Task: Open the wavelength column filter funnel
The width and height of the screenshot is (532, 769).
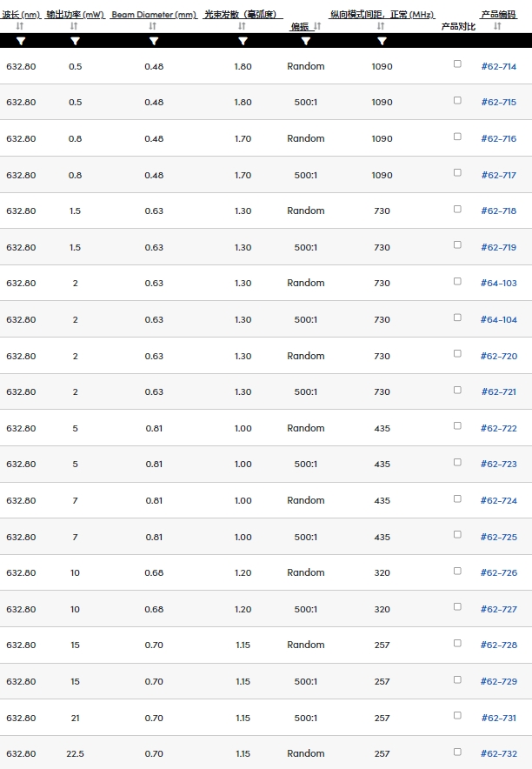Action: [x=21, y=41]
